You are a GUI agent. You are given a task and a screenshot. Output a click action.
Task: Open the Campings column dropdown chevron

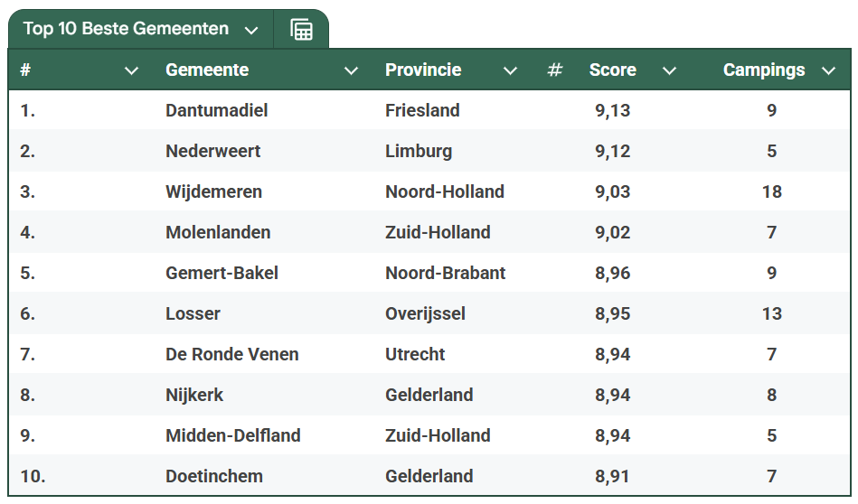(828, 70)
